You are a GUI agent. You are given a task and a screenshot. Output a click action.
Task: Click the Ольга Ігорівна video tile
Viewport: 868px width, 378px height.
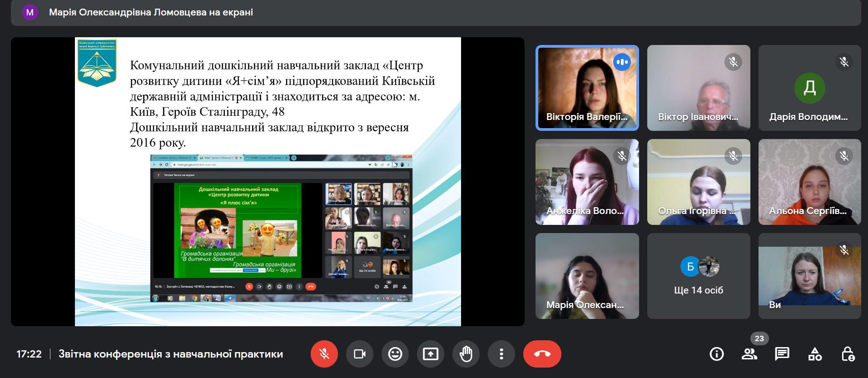(x=698, y=182)
